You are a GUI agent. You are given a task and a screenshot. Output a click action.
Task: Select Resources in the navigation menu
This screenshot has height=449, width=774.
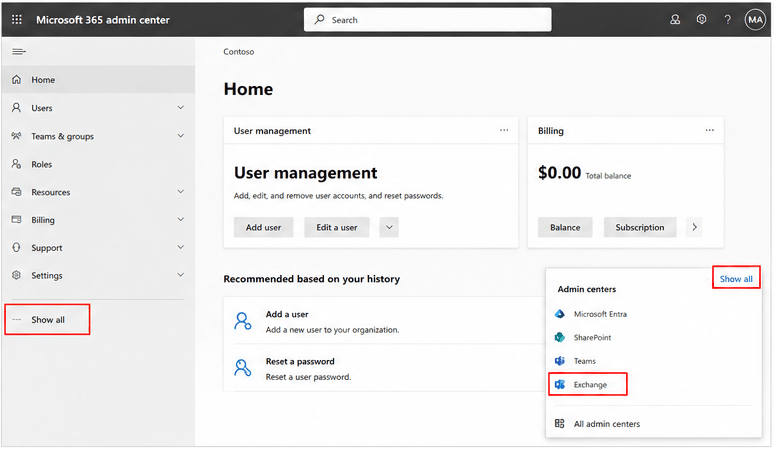pyautogui.click(x=98, y=192)
